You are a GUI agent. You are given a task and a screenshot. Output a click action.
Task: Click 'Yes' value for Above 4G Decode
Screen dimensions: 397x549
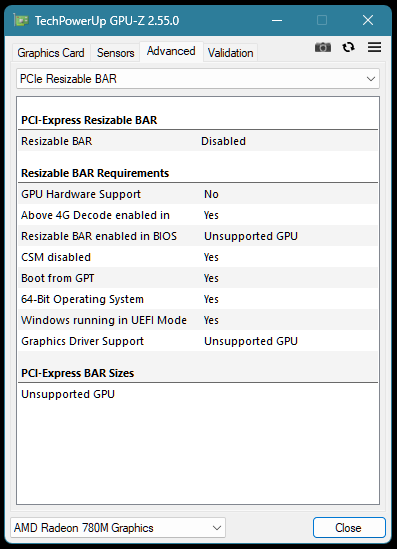(211, 215)
